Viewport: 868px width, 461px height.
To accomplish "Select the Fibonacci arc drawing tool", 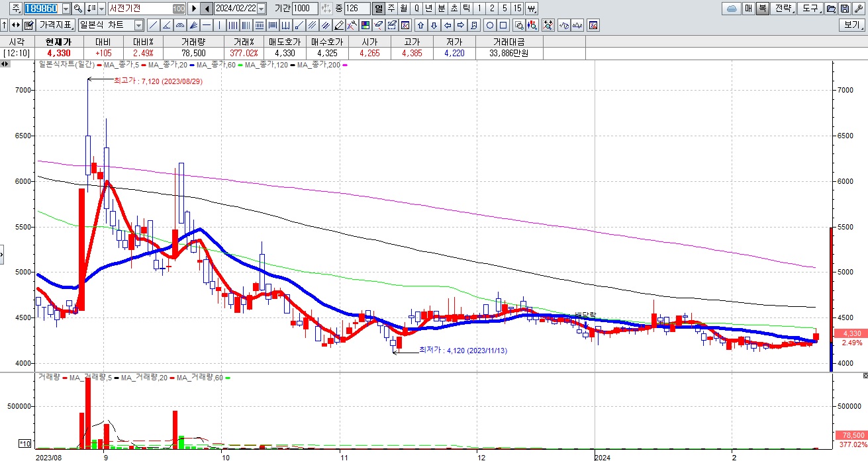I will tap(179, 25).
